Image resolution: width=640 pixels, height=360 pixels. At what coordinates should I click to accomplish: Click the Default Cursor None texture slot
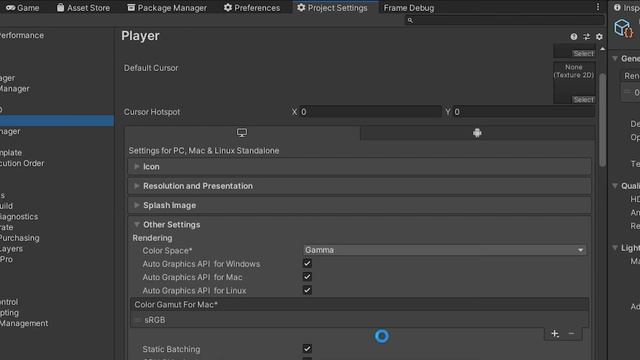point(574,83)
